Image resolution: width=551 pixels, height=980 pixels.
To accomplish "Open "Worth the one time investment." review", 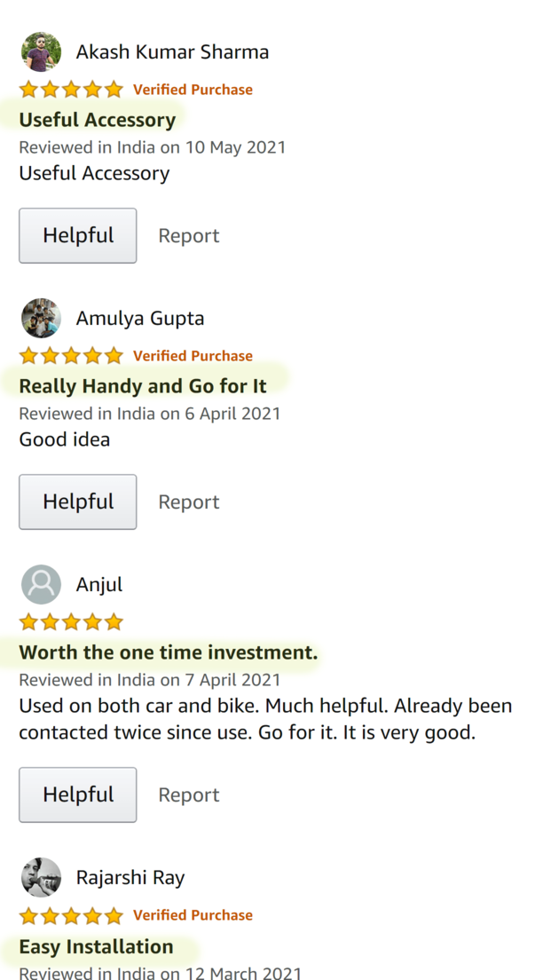I will [x=169, y=652].
